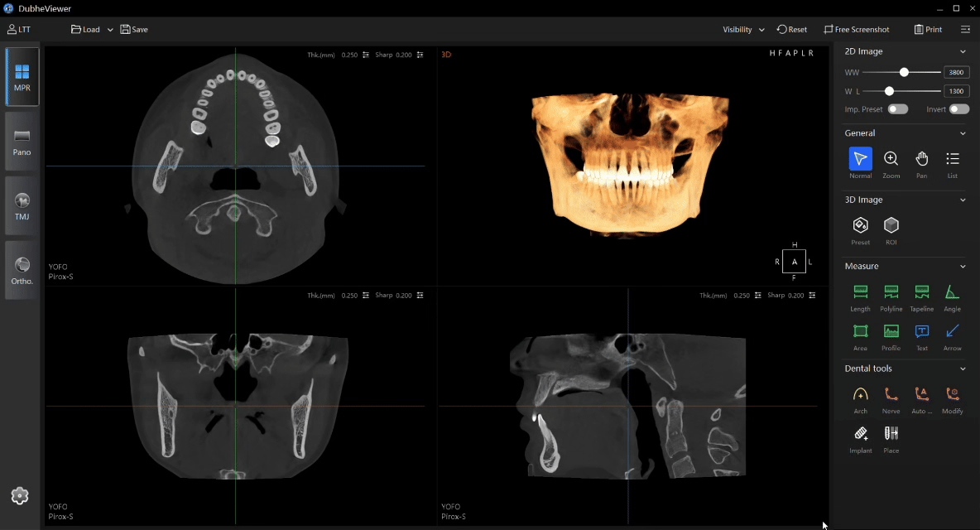Select the Normal pointer tool
The height and width of the screenshot is (530, 980).
click(x=860, y=159)
